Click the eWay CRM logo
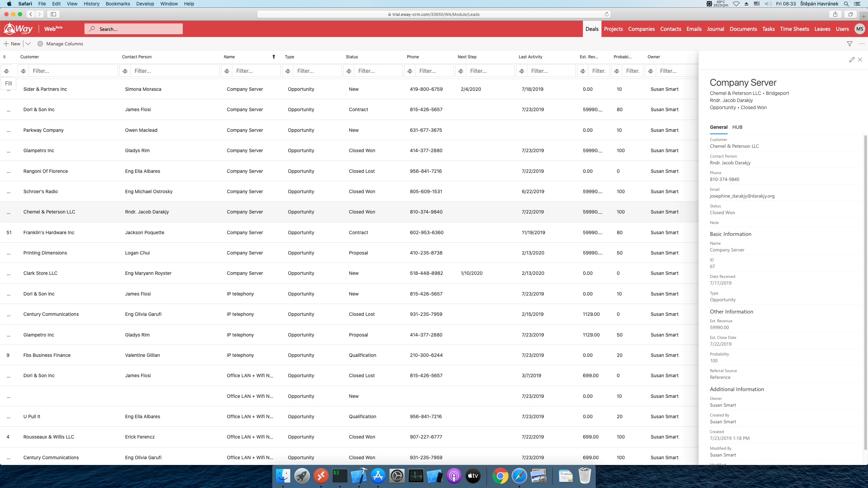 (18, 29)
